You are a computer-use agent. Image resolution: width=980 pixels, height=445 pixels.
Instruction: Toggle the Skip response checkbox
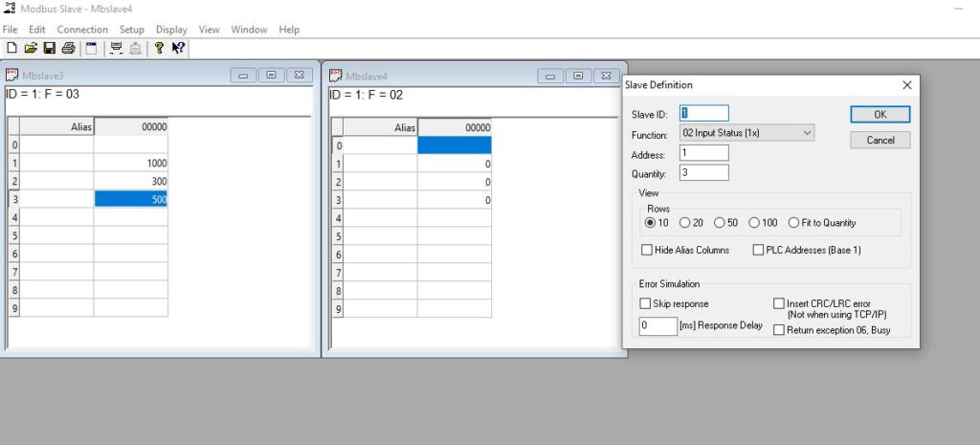[x=646, y=304]
